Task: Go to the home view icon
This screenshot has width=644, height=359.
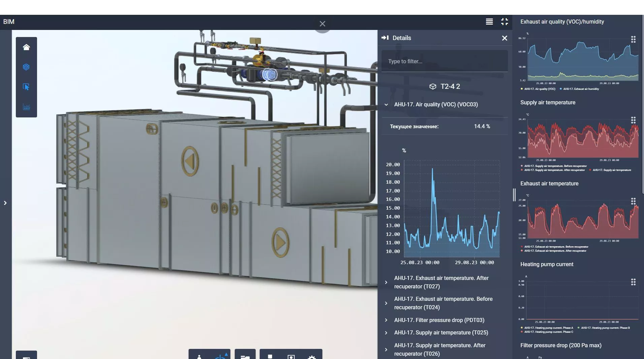Action: (26, 47)
